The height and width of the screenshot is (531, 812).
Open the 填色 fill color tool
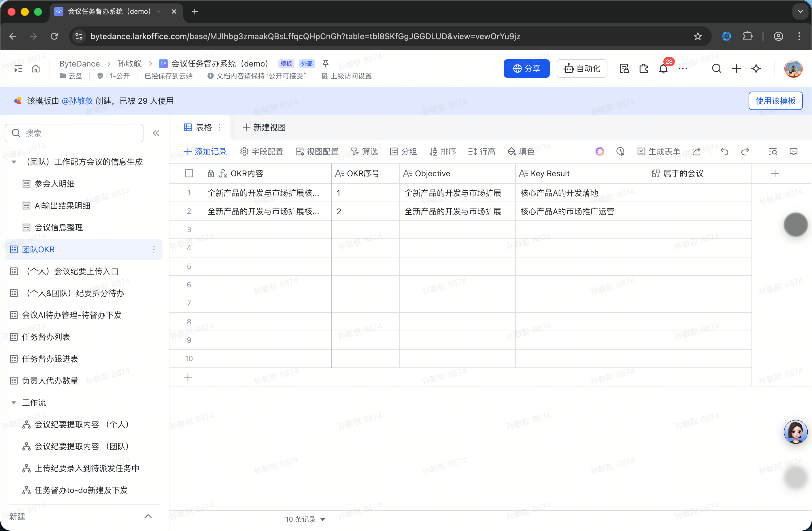click(x=521, y=151)
